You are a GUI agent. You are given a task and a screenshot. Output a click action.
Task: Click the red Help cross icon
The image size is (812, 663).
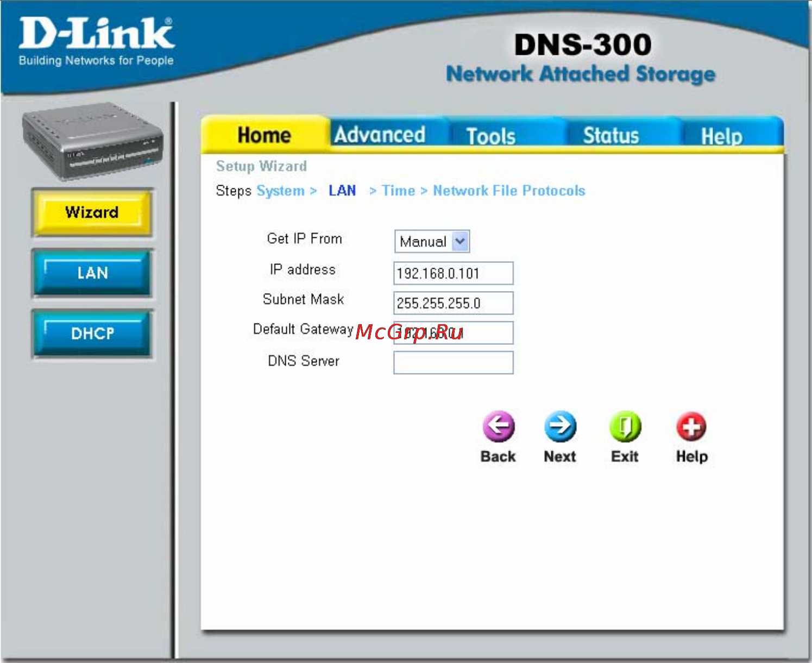(691, 427)
